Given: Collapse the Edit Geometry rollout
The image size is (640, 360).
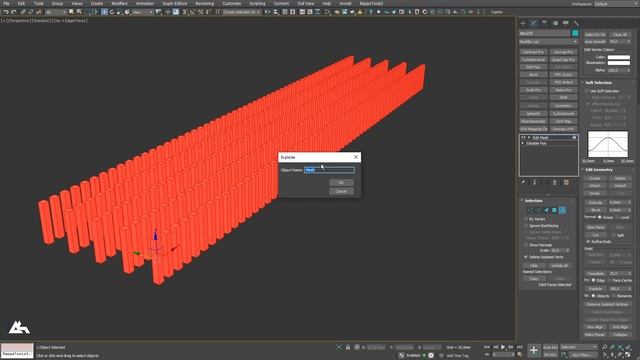Looking at the screenshot, I should coord(583,170).
